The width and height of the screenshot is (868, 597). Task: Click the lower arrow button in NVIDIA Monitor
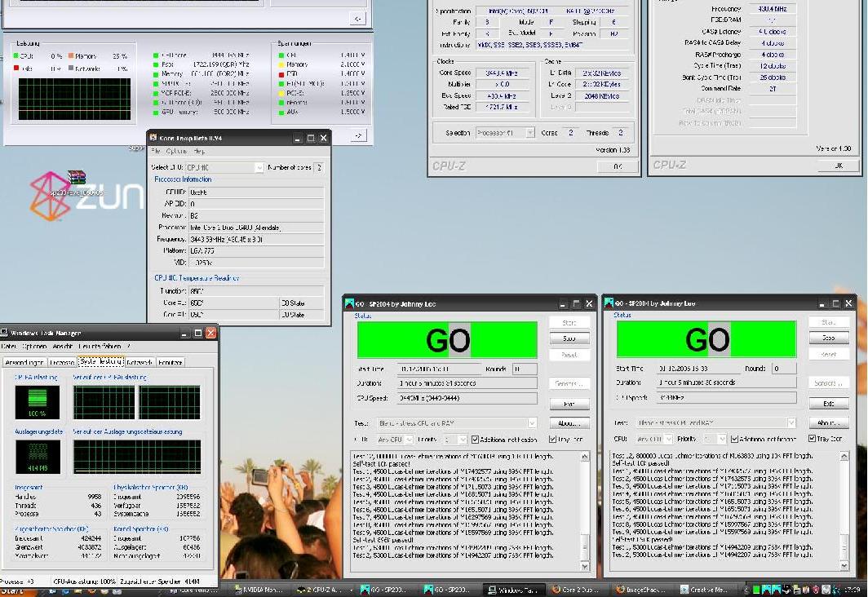358,135
